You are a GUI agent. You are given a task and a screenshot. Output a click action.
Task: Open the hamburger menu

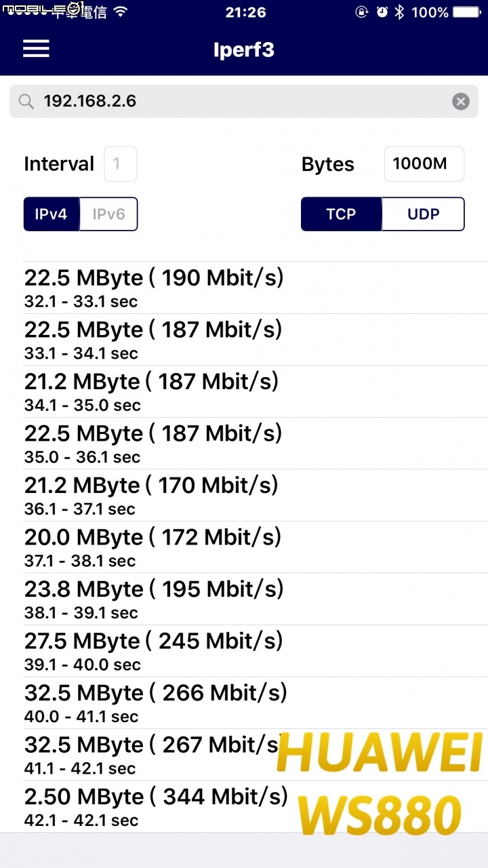[x=36, y=49]
